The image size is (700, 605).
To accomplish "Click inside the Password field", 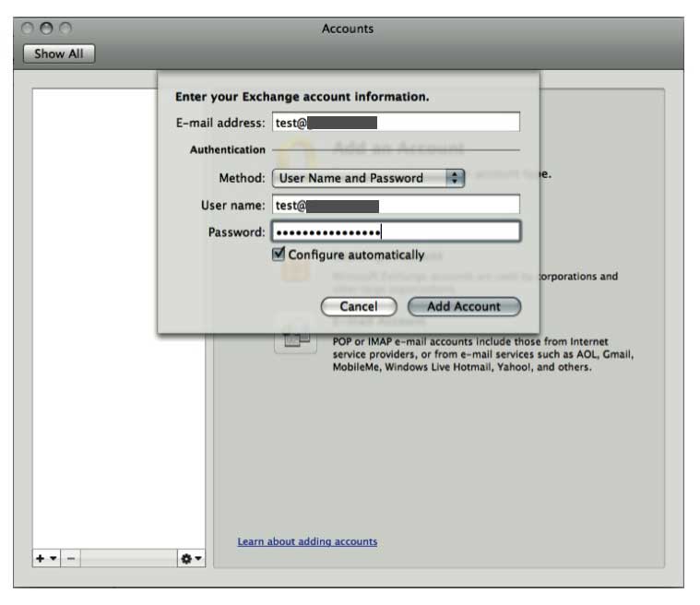I will [396, 232].
